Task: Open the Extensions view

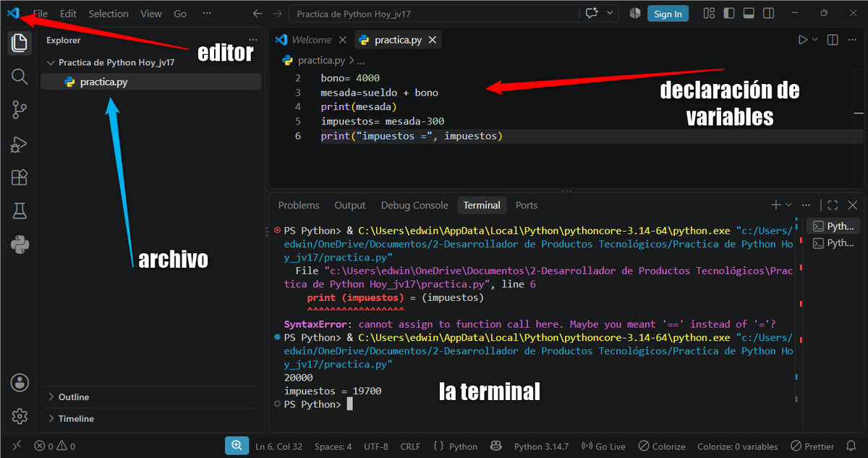Action: 20,177
